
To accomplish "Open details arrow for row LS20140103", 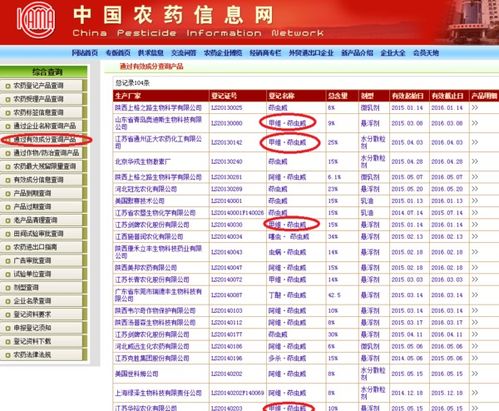I will 475,310.
